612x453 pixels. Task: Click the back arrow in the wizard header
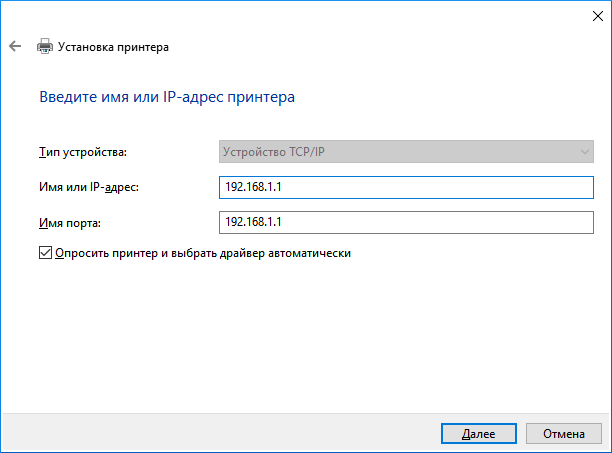coord(14,47)
